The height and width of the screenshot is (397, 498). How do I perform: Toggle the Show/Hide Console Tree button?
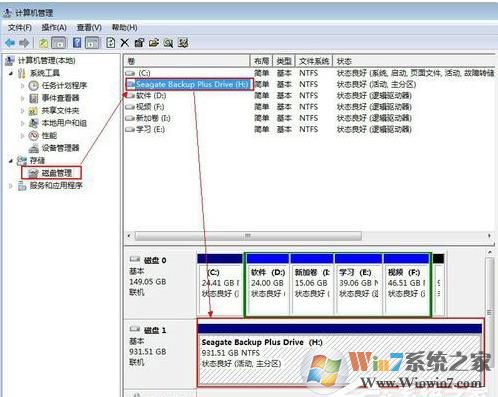click(x=59, y=43)
